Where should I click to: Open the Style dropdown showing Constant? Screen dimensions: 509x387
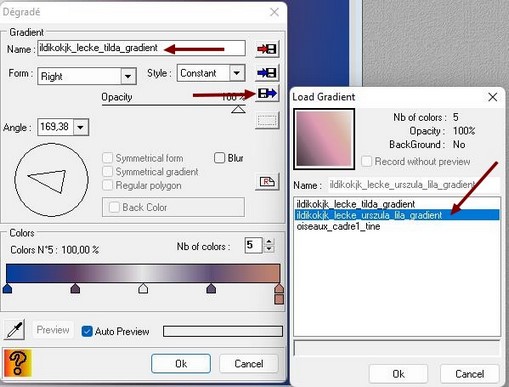coord(237,73)
